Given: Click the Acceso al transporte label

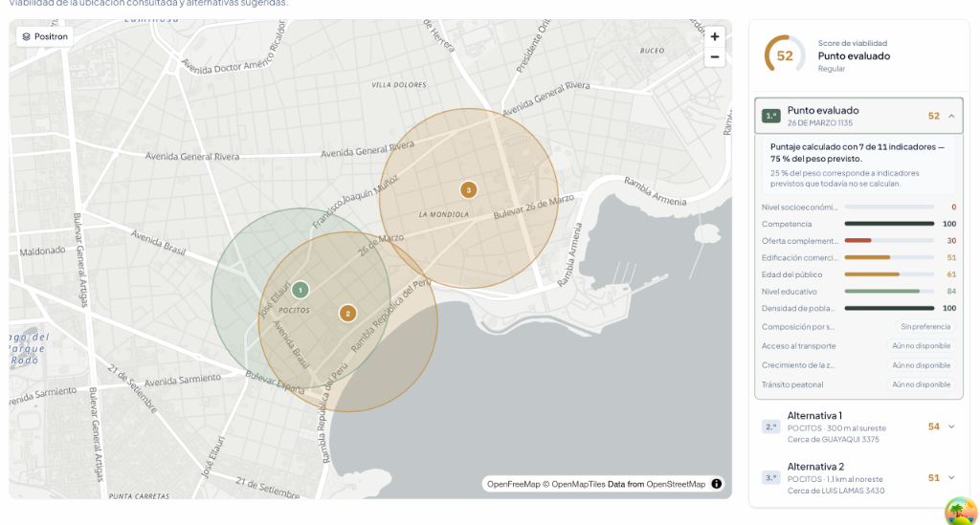Looking at the screenshot, I should tap(799, 346).
